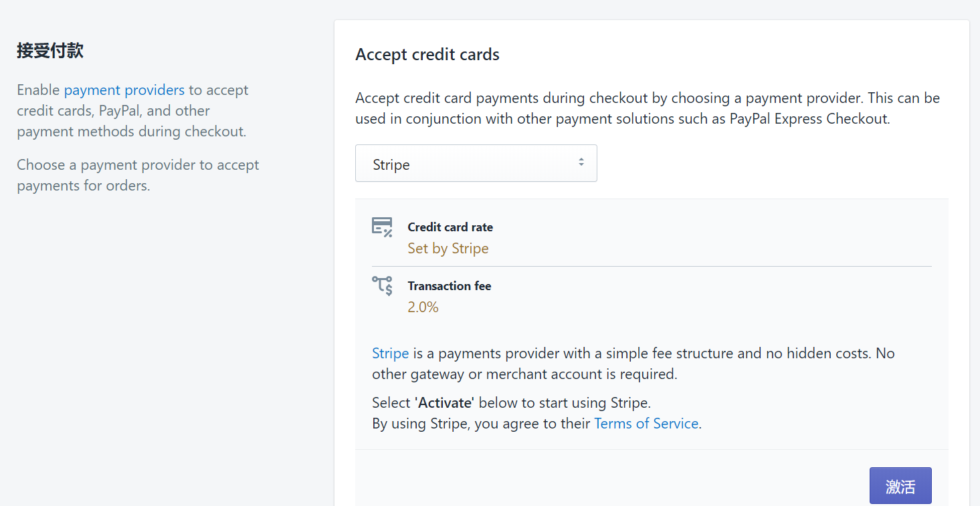980x506 pixels.
Task: Follow the blue Stripe link in description
Action: (390, 353)
